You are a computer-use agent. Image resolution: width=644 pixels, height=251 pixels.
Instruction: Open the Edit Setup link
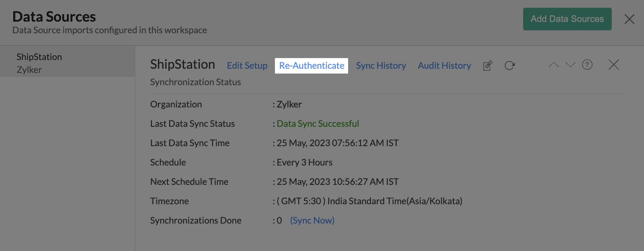[x=247, y=65]
